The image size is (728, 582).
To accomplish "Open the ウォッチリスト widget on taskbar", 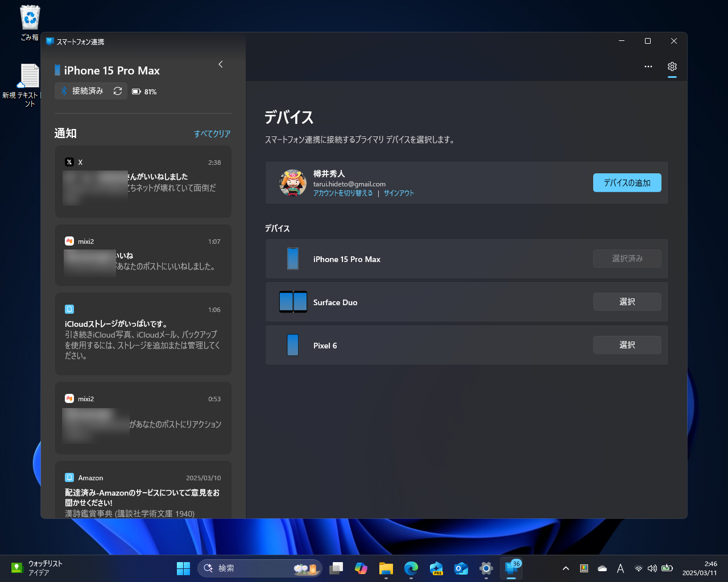I will click(37, 568).
